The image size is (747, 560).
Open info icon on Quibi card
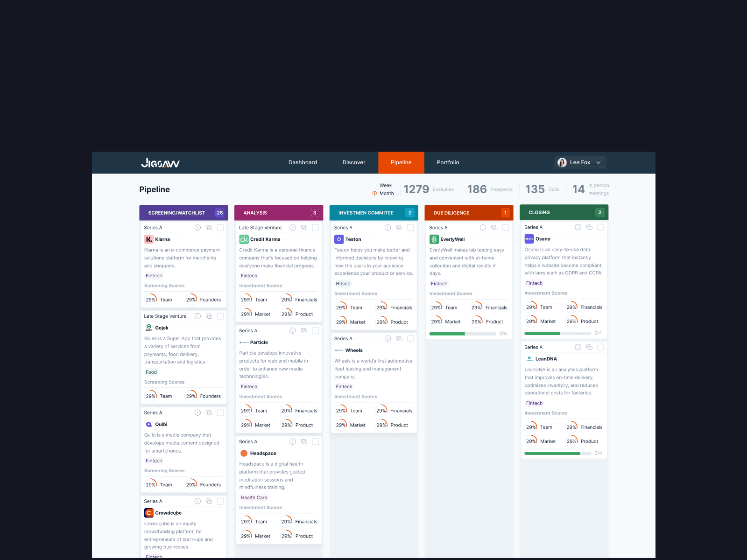click(x=197, y=413)
